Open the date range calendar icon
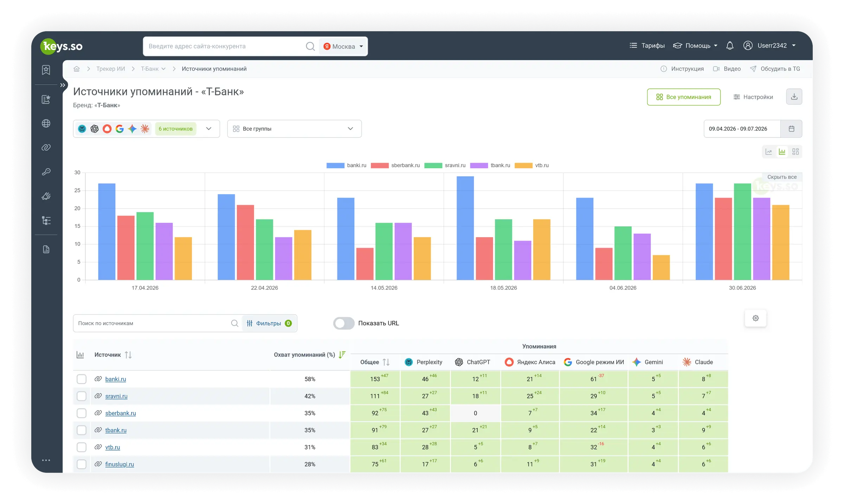Viewport: 844px width, 504px height. [791, 129]
